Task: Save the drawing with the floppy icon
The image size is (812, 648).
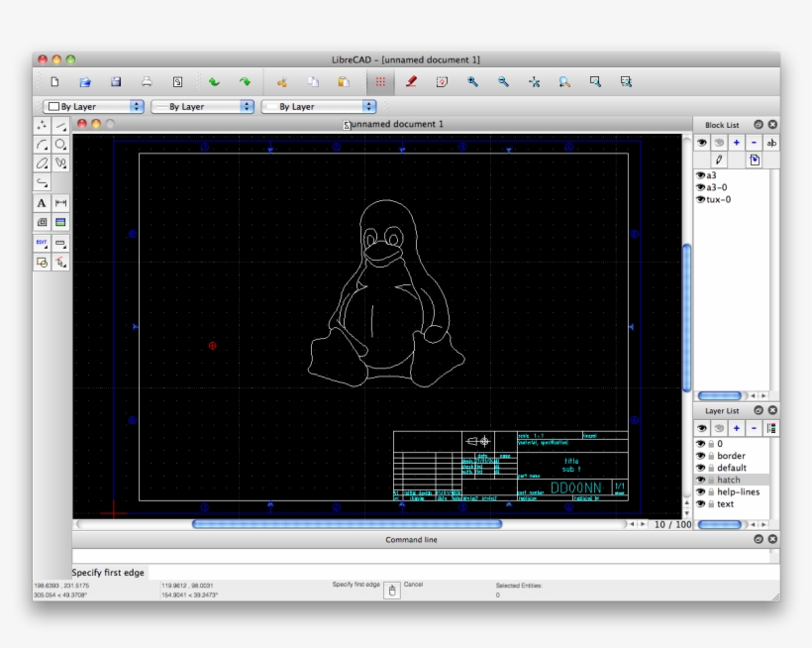Action: coord(116,82)
